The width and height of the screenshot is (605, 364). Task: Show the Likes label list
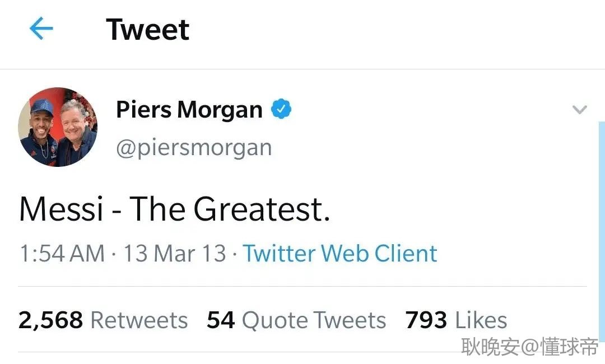(x=481, y=320)
